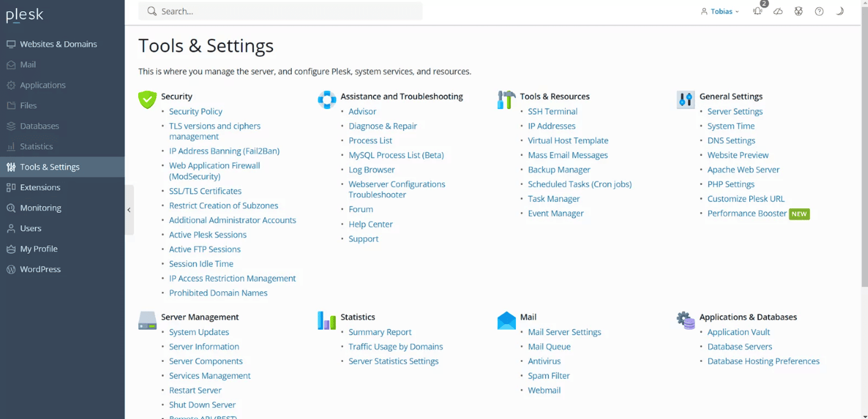Open the help question mark icon
This screenshot has height=419, width=868.
[819, 11]
